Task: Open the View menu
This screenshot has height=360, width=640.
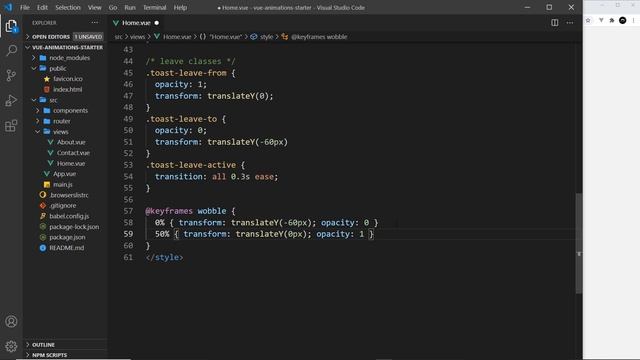Action: click(95, 7)
